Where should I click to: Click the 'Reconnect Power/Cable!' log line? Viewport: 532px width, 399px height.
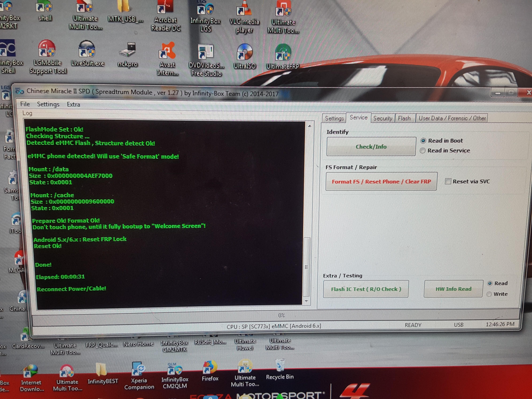point(71,289)
